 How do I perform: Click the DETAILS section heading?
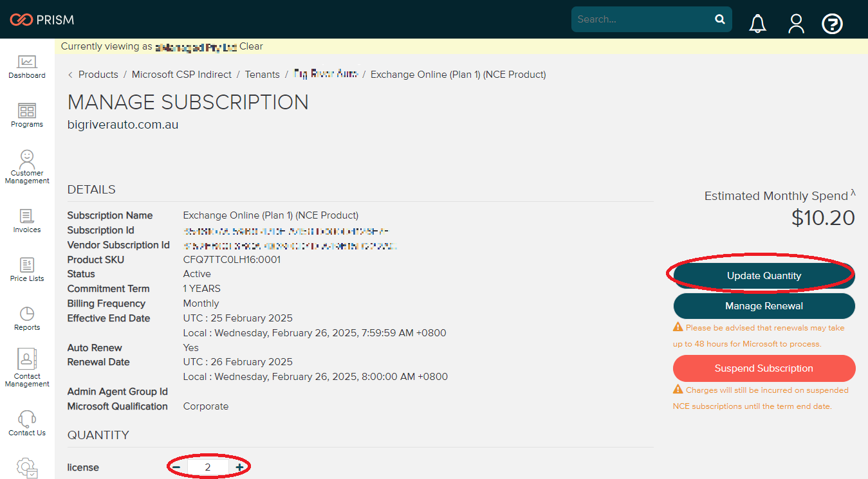tap(91, 190)
